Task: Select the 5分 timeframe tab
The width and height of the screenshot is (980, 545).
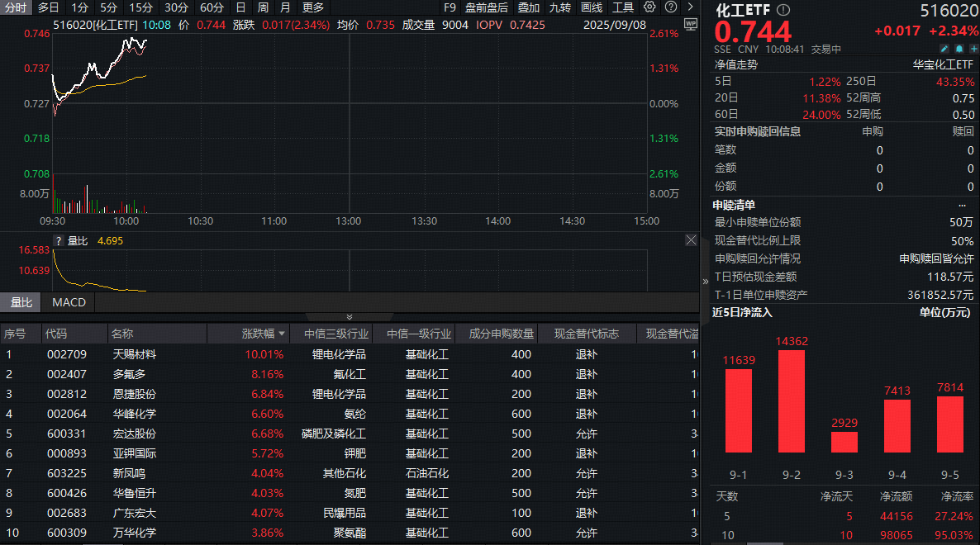Action: pos(108,7)
